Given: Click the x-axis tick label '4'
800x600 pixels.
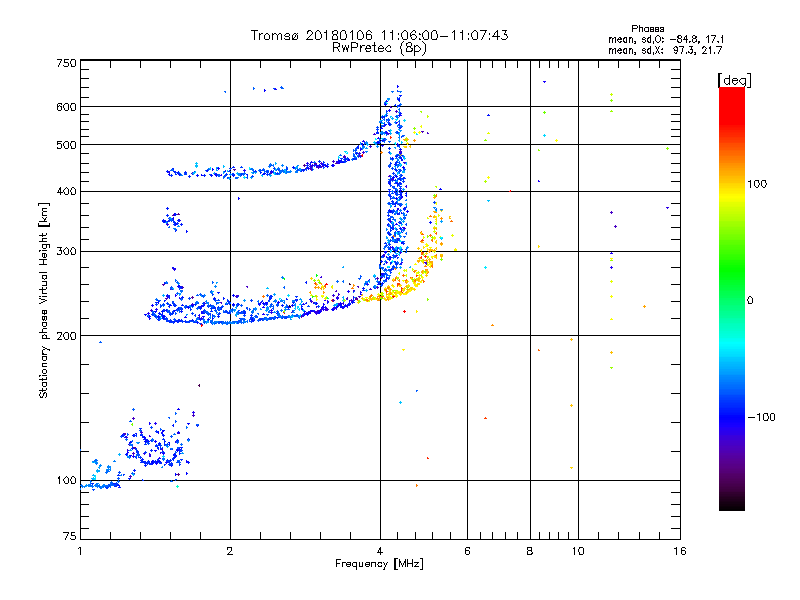Looking at the screenshot, I should 380,551.
